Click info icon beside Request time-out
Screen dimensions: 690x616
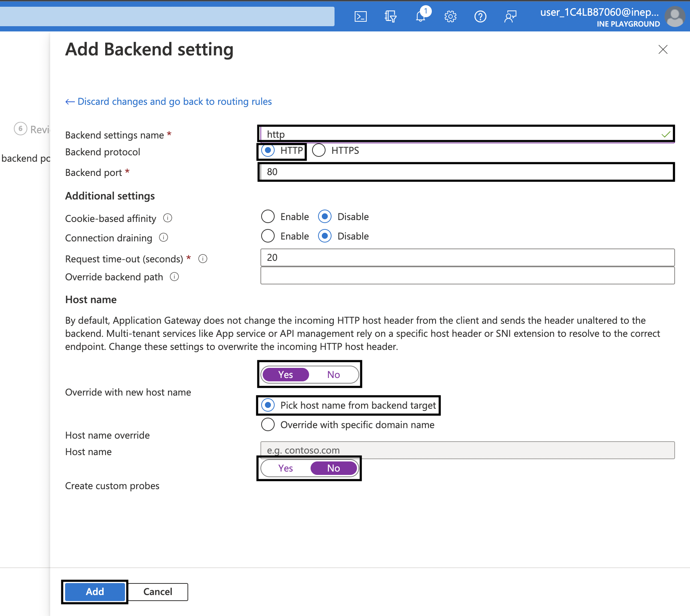click(203, 259)
